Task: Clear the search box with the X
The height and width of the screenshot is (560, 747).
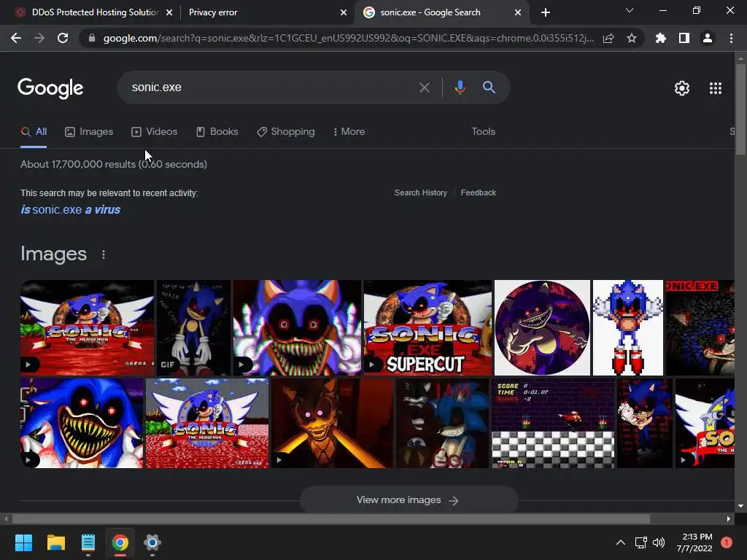Action: pos(424,87)
